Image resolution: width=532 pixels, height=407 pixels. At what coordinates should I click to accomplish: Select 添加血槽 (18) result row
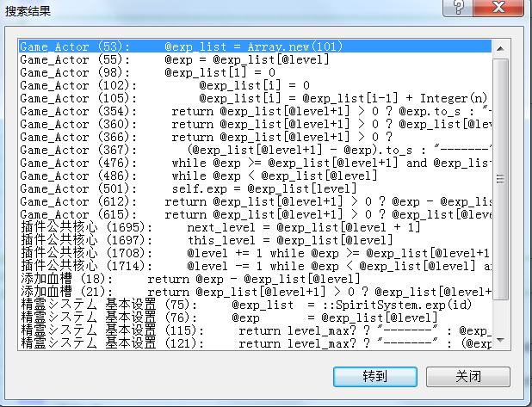pyautogui.click(x=255, y=279)
